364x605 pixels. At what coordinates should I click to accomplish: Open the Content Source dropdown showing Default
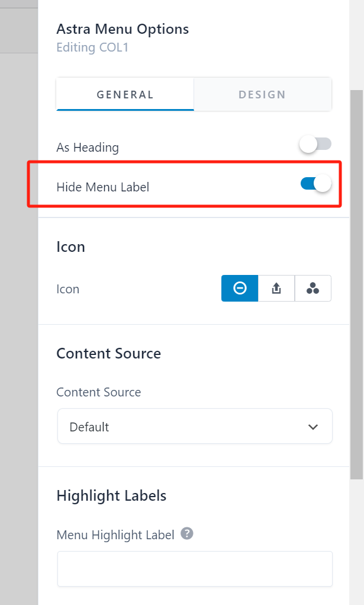(x=194, y=426)
